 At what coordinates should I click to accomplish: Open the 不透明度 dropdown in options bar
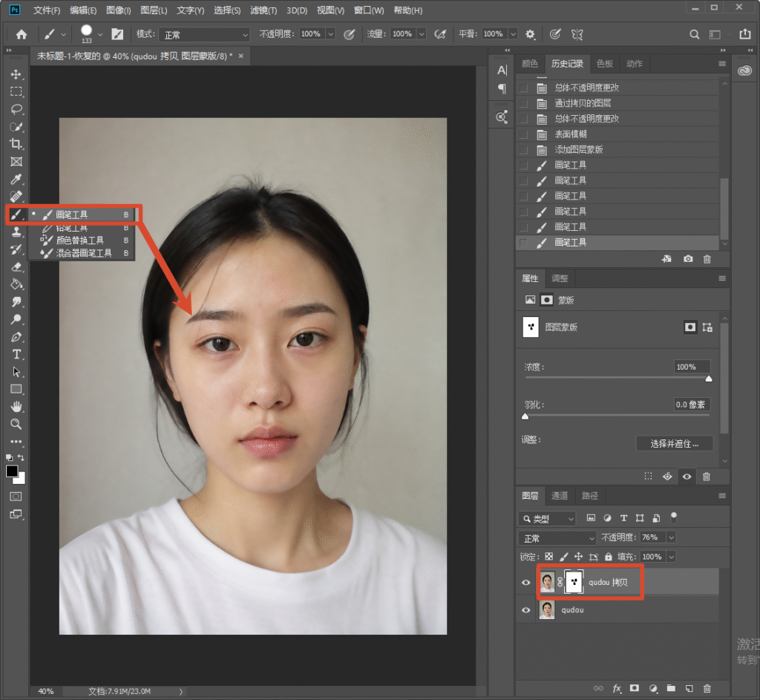coord(330,34)
